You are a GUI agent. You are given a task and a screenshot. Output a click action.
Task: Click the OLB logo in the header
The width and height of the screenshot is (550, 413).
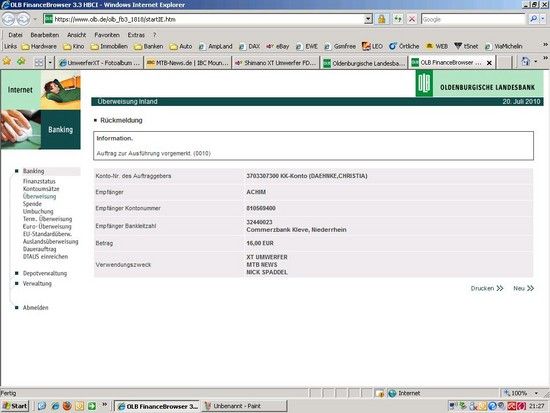tap(424, 84)
